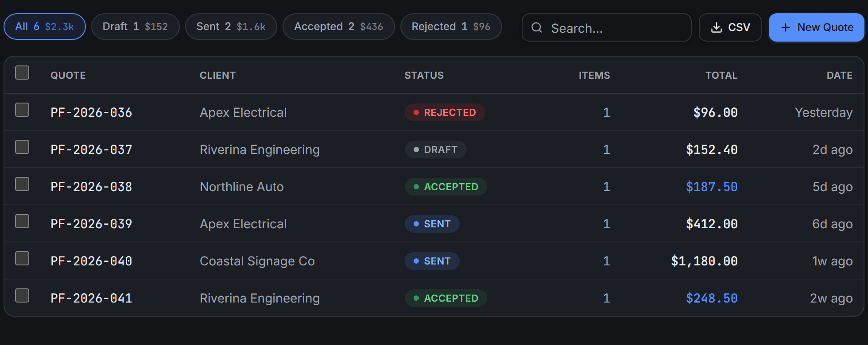Export quotes with the CSV button
Viewport: 868px width, 345px height.
pyautogui.click(x=730, y=27)
